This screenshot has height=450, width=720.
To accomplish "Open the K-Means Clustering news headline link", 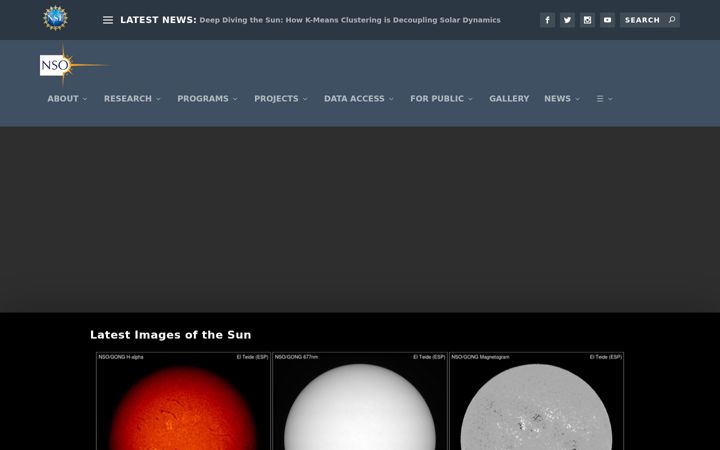I will coord(350,20).
